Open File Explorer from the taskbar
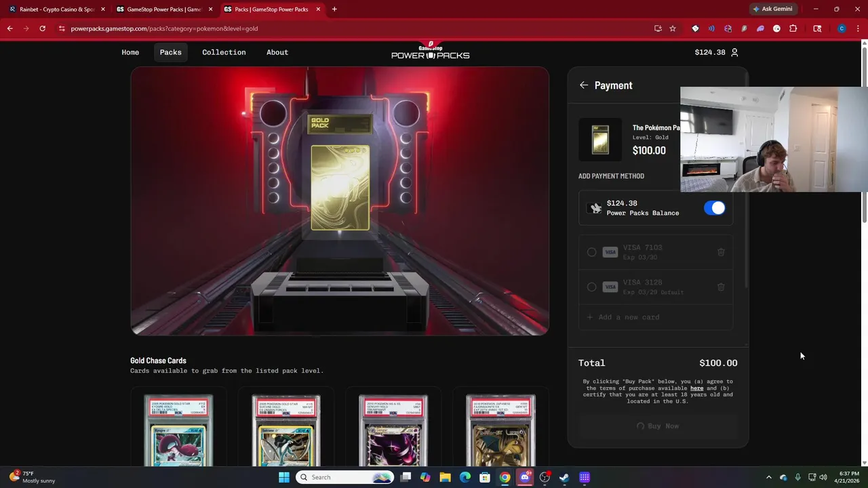 tap(445, 477)
